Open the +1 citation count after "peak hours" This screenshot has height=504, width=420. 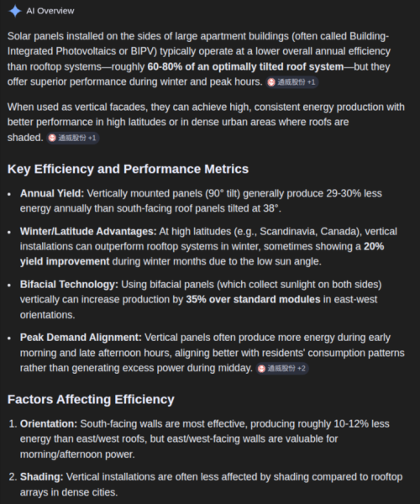coord(311,82)
